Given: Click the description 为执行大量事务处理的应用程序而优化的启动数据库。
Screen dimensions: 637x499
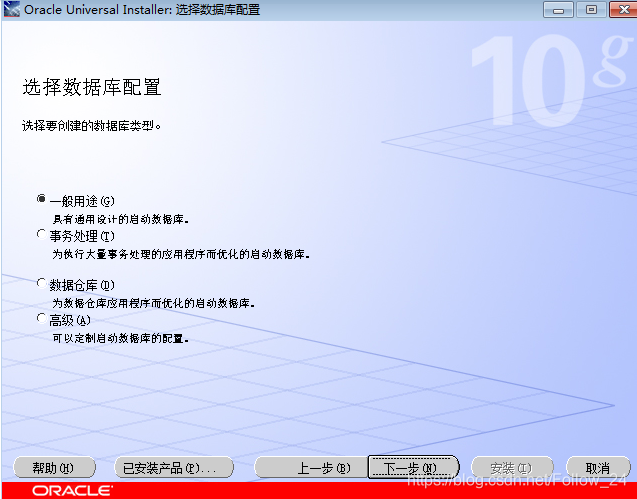Looking at the screenshot, I should [x=181, y=254].
